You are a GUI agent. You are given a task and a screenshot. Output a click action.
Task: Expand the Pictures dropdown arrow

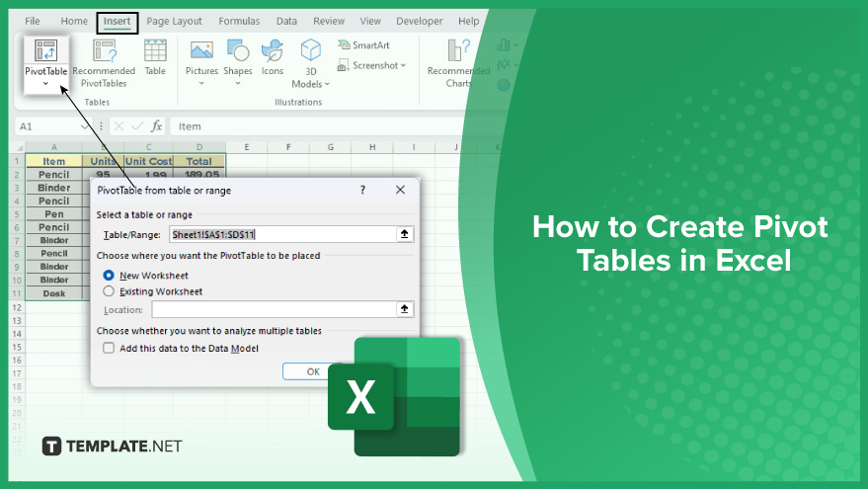[x=201, y=84]
